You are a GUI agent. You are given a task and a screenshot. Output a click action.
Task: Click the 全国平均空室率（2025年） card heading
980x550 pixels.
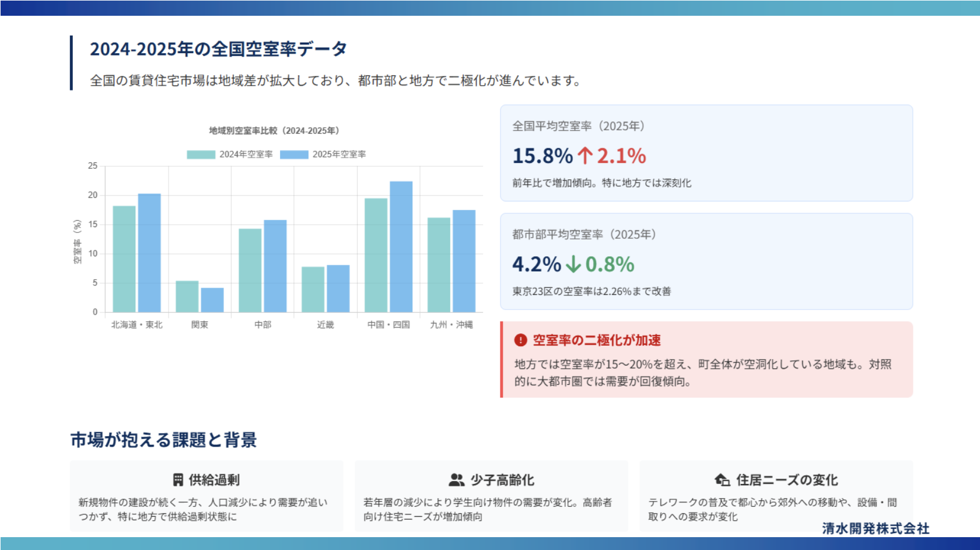579,126
